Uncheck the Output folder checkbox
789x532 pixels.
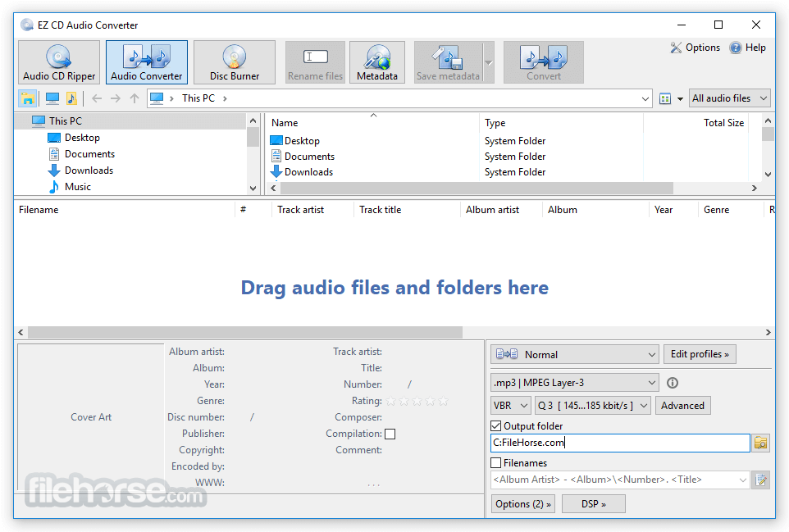coord(496,426)
